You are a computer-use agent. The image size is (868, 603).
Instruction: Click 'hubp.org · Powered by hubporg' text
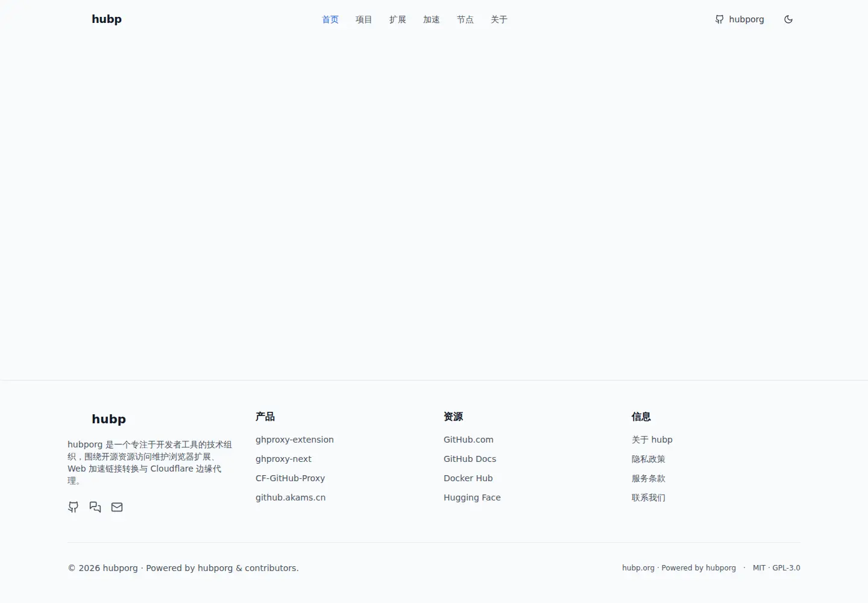tap(679, 568)
